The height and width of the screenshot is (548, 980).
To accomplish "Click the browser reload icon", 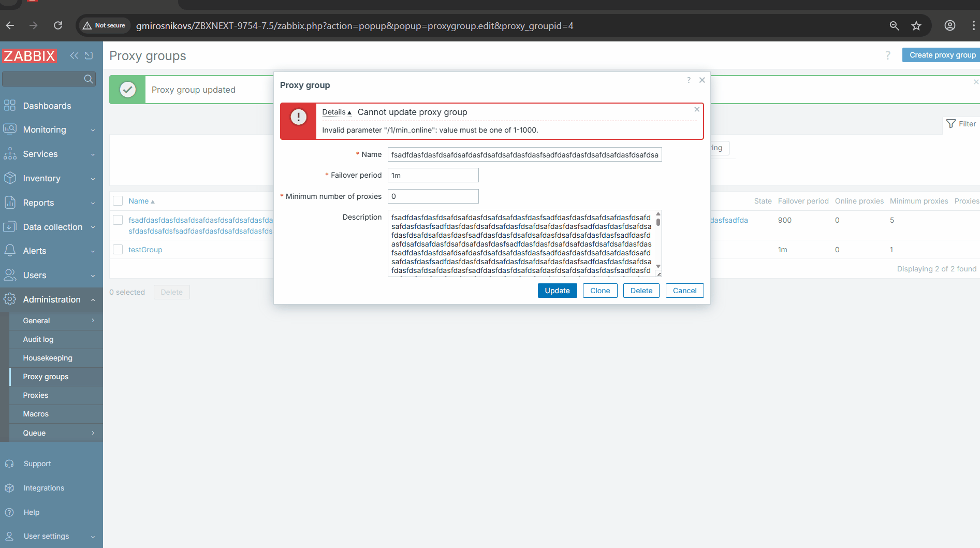I will coord(58,25).
